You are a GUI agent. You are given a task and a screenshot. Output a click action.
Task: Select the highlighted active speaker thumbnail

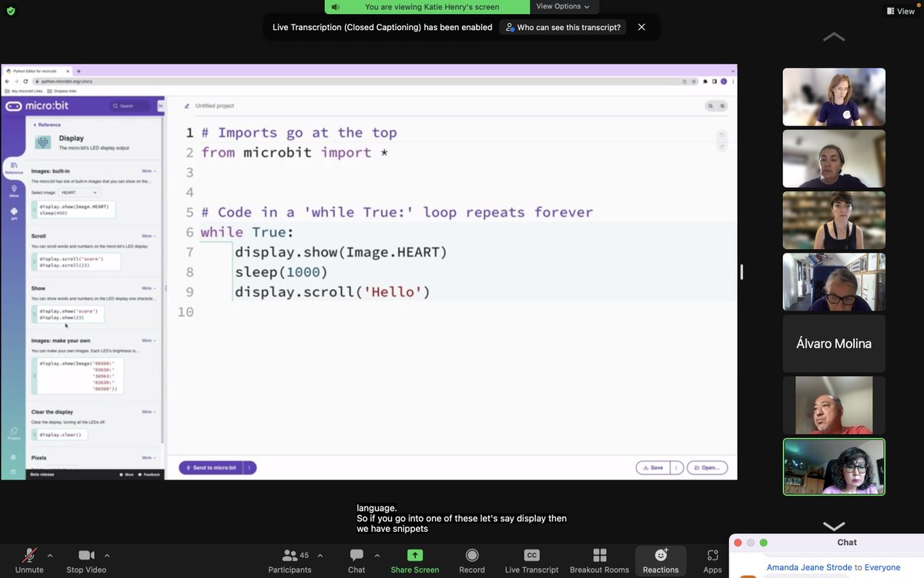pos(834,467)
